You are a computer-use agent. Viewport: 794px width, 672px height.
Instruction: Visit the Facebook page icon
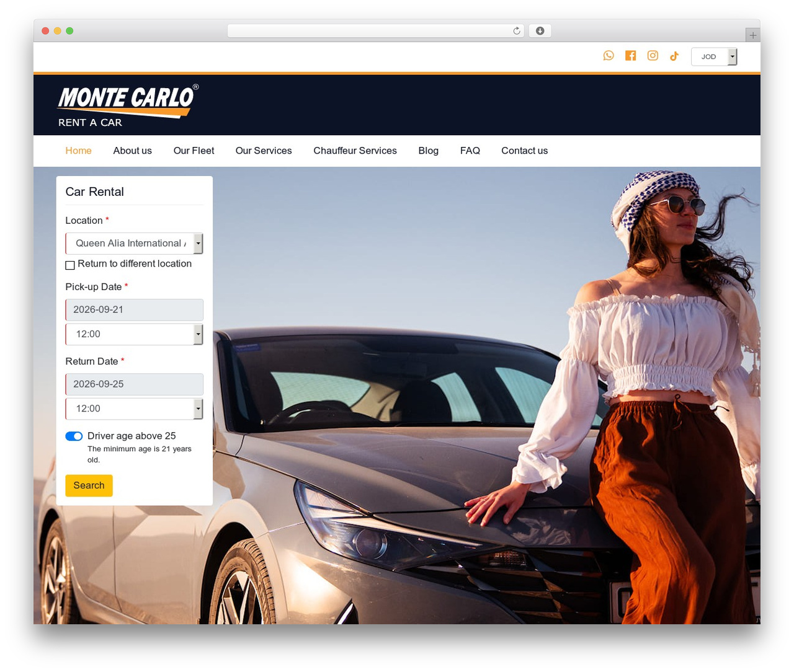pos(630,56)
